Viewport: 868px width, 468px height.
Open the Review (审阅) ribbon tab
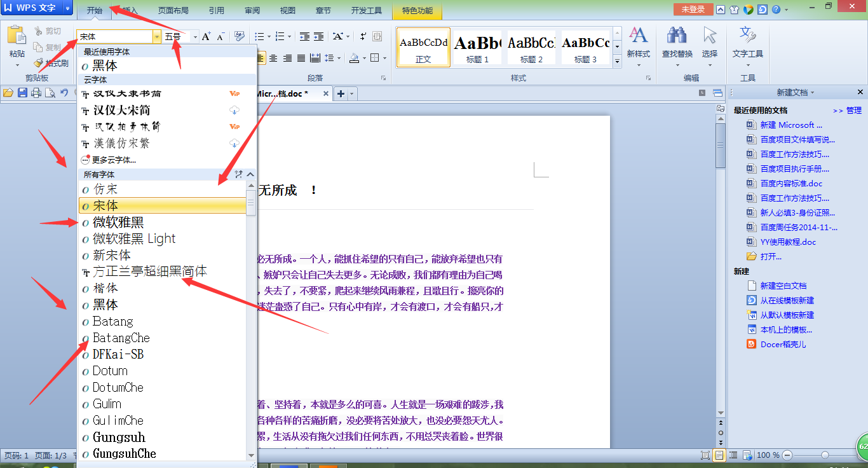(252, 11)
